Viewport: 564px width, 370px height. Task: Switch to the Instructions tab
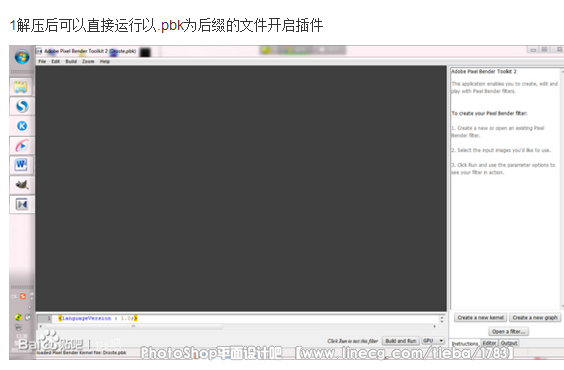(x=465, y=343)
